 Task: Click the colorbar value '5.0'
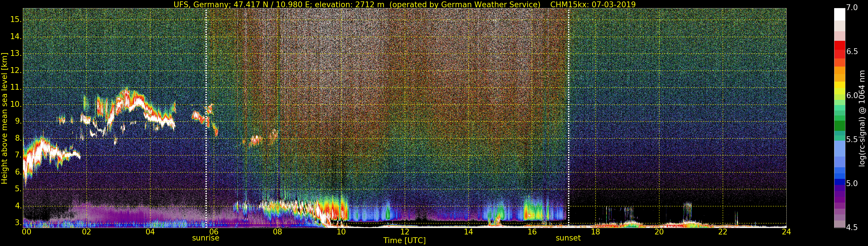coord(852,183)
